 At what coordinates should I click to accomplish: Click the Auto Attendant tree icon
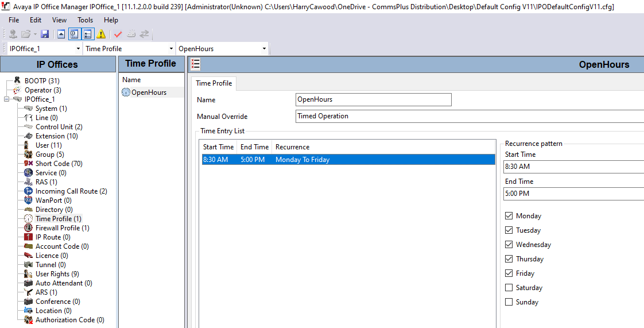[28, 283]
